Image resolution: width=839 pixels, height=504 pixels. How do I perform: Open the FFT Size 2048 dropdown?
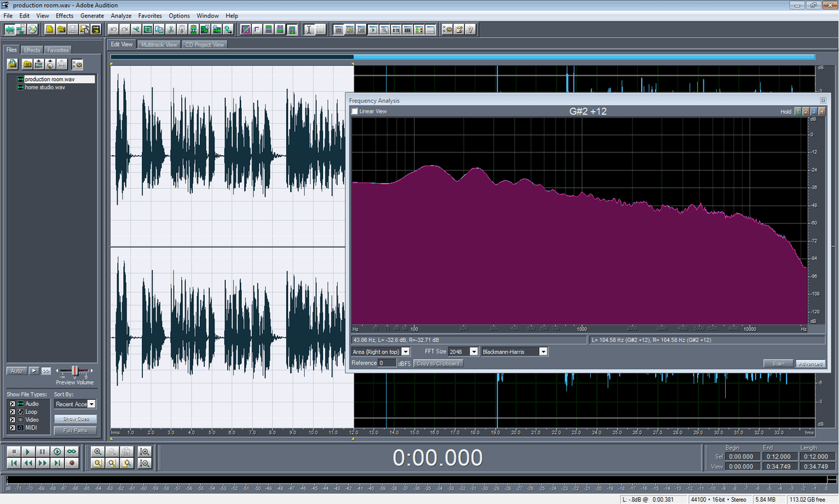[473, 352]
